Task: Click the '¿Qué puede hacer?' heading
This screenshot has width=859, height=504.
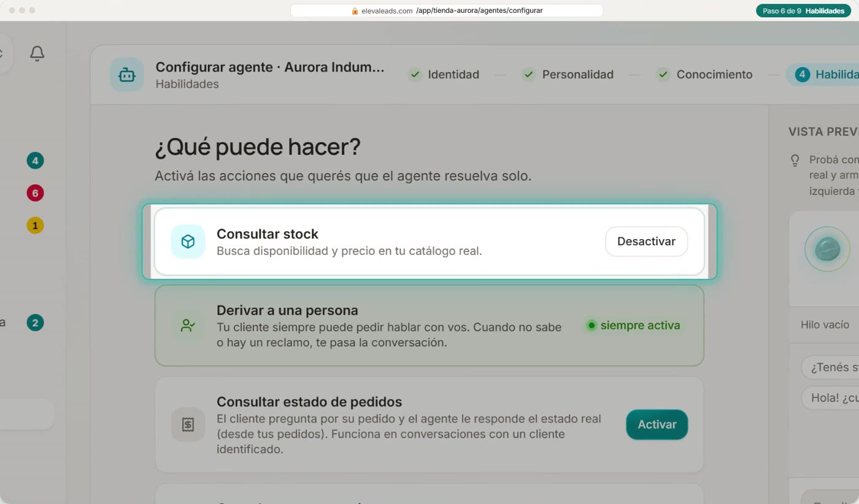Action: pos(258,147)
